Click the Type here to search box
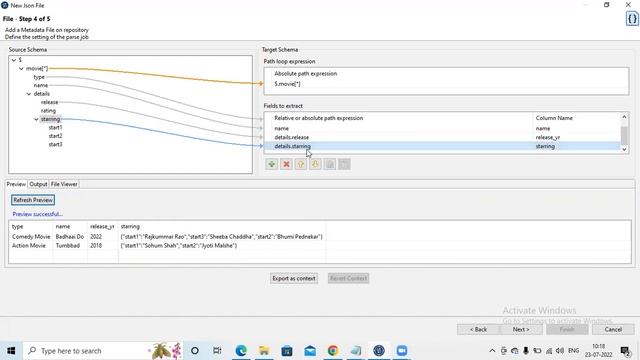 point(102,351)
